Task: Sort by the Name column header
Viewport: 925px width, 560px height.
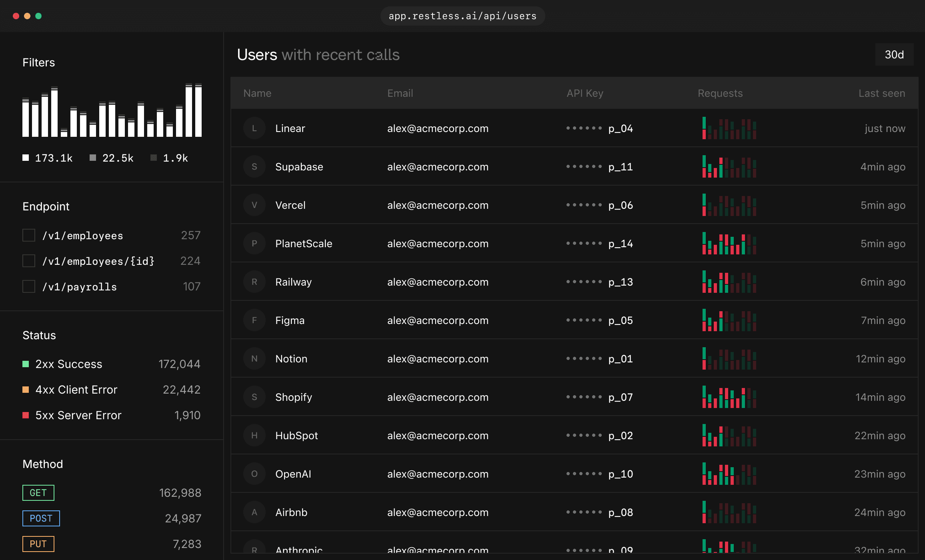Action: tap(257, 93)
